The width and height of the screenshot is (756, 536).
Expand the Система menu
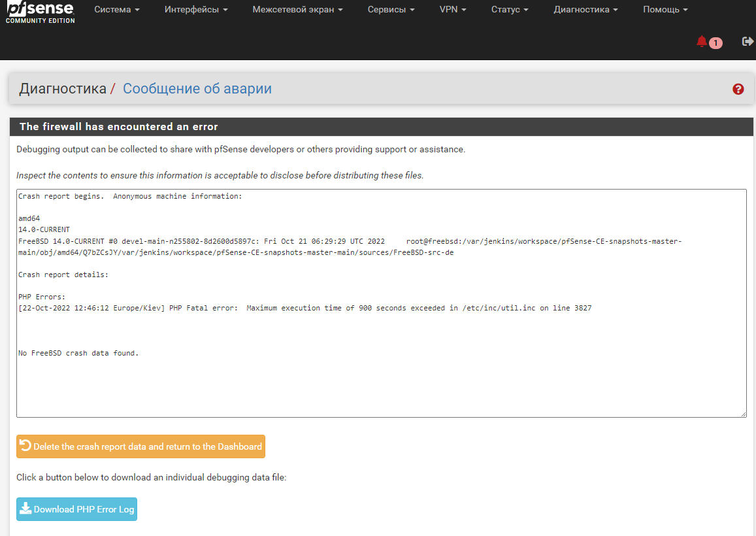tap(117, 10)
